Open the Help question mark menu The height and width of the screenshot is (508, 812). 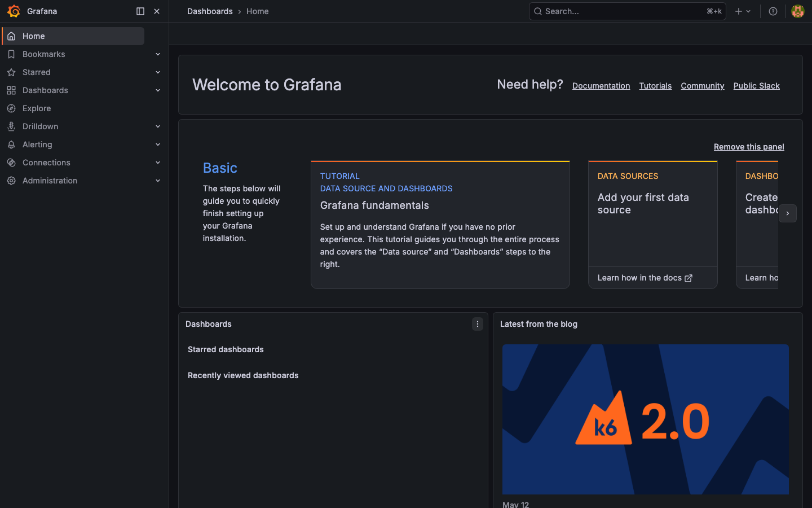[x=773, y=11]
